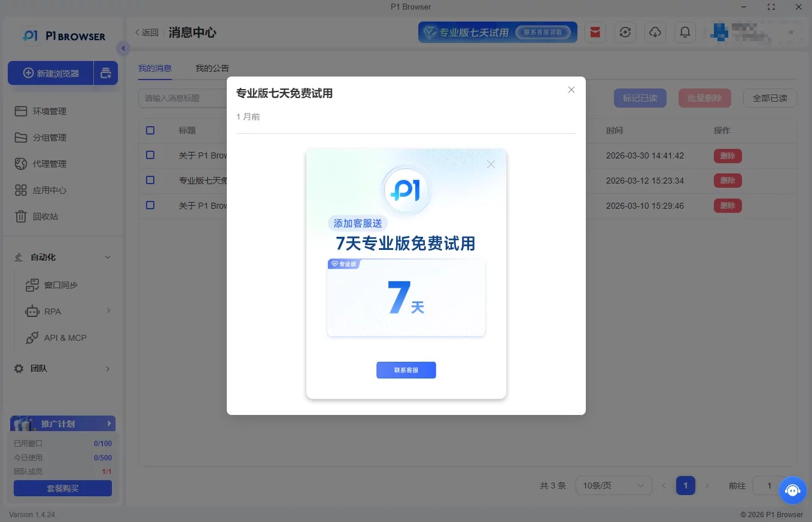Screen dimensions: 812x522
Task: Close the inner promo card with its X
Action: click(x=491, y=164)
